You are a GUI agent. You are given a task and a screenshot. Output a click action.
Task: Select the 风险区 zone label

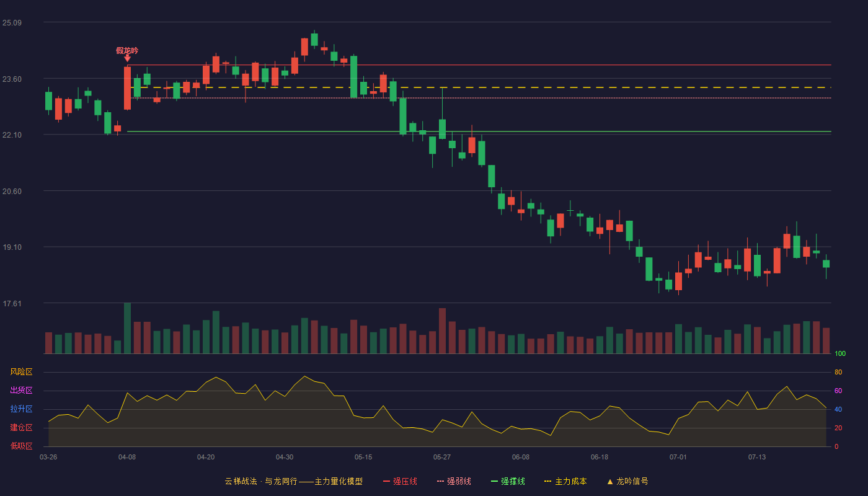21,372
